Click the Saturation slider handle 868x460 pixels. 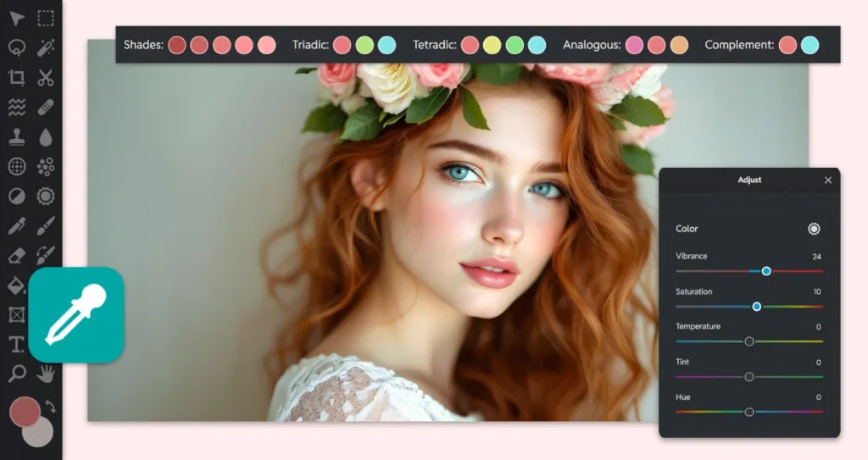tap(757, 307)
